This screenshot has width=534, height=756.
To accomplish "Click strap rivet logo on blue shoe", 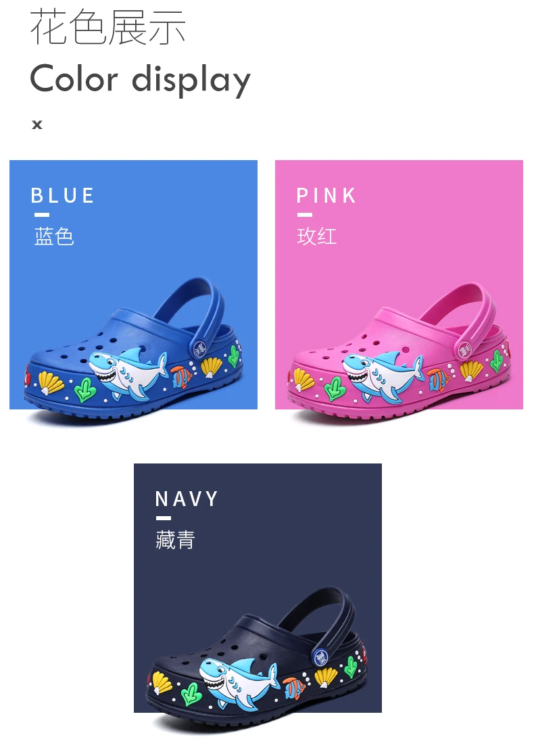I will tap(199, 348).
